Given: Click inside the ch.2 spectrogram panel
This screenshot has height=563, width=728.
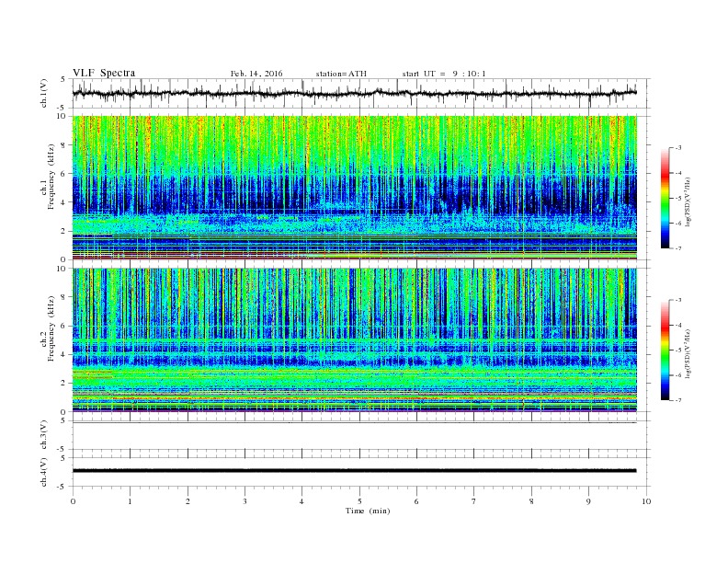Looking at the screenshot, I should (355, 339).
